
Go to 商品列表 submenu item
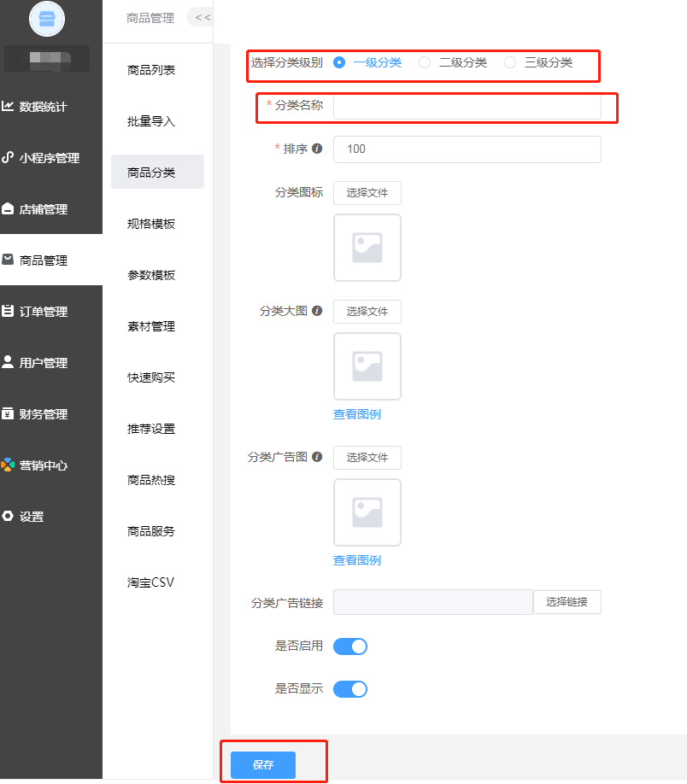coord(151,70)
